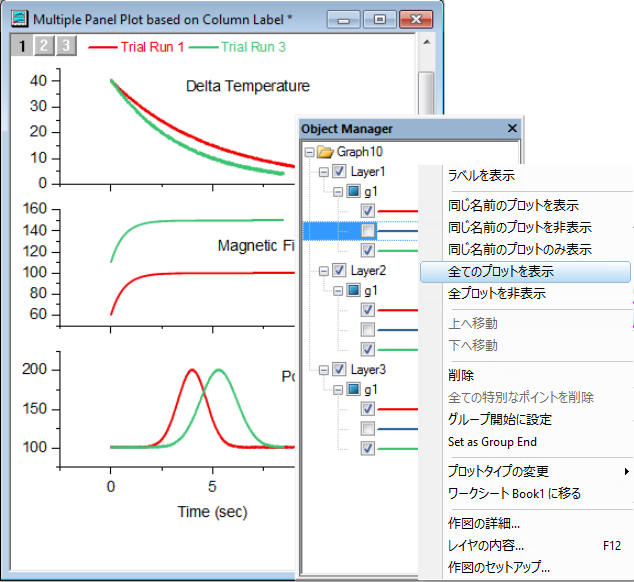Click the graph window scroll up arrow

tap(427, 42)
